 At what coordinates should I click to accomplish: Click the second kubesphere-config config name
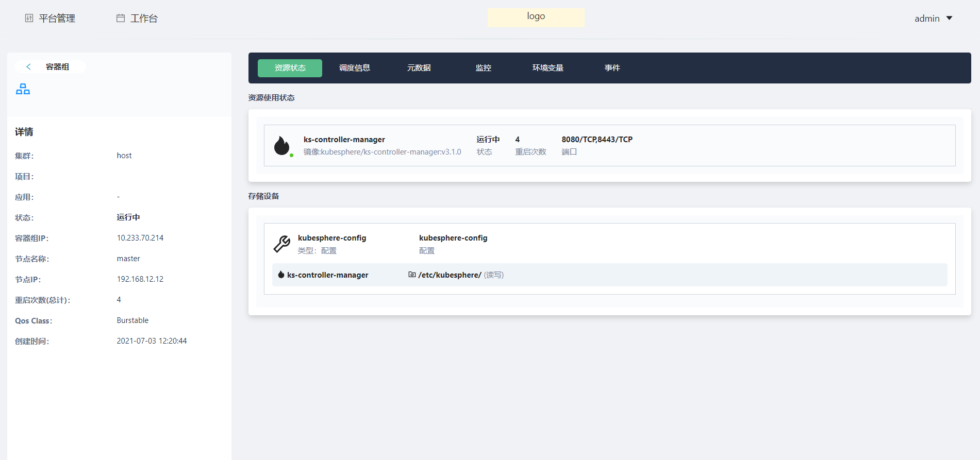453,238
